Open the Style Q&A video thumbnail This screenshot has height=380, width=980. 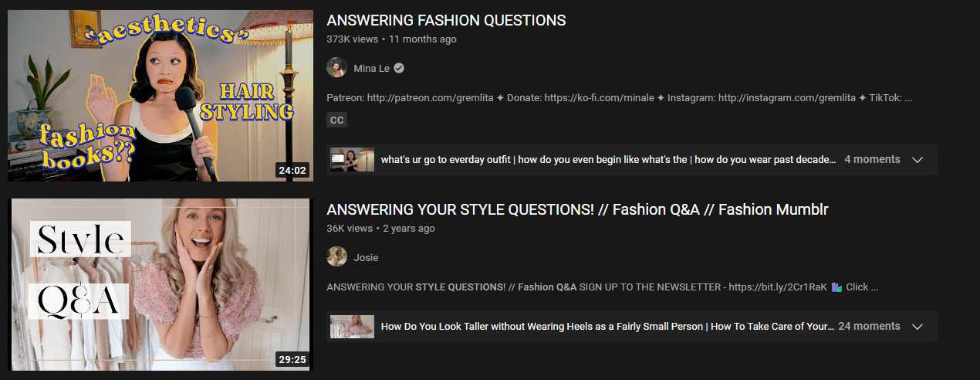pyautogui.click(x=161, y=284)
